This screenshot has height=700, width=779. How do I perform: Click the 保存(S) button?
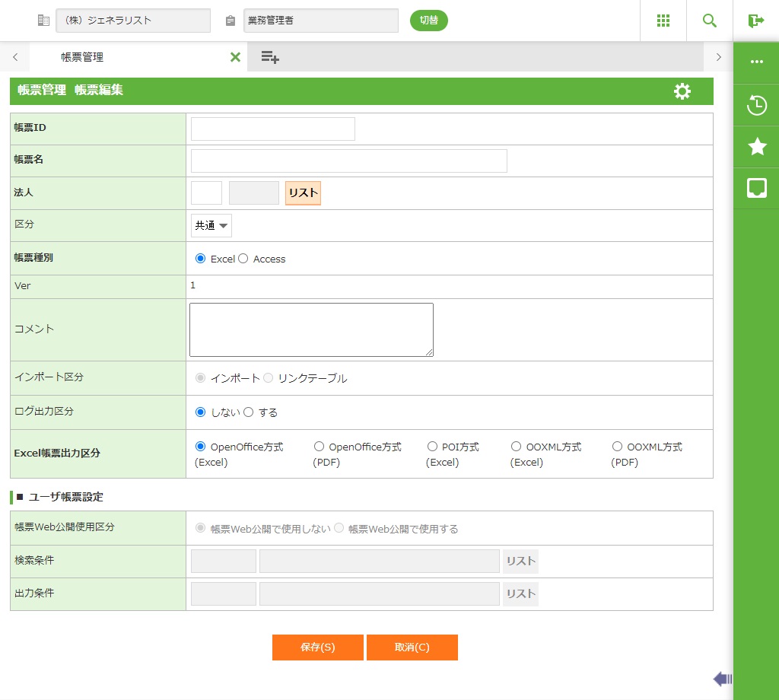point(317,647)
